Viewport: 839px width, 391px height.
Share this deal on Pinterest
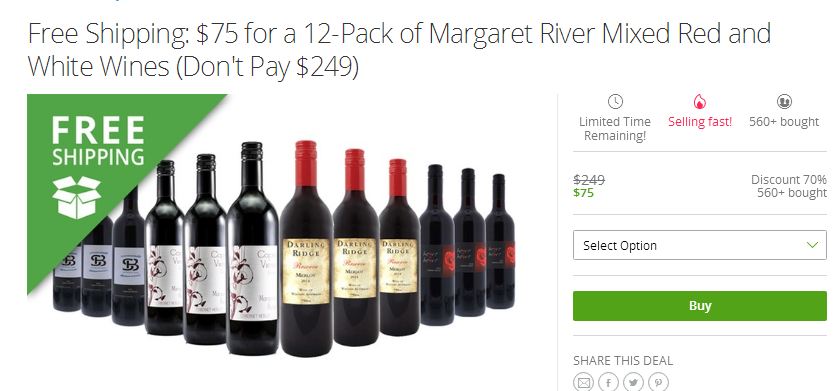click(x=659, y=382)
